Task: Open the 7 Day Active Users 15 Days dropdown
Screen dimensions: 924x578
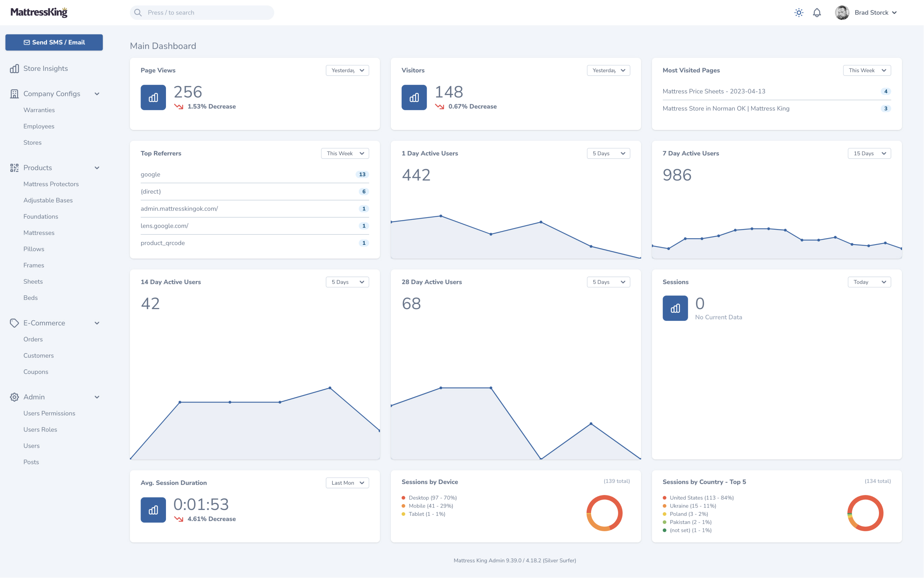Action: [869, 153]
